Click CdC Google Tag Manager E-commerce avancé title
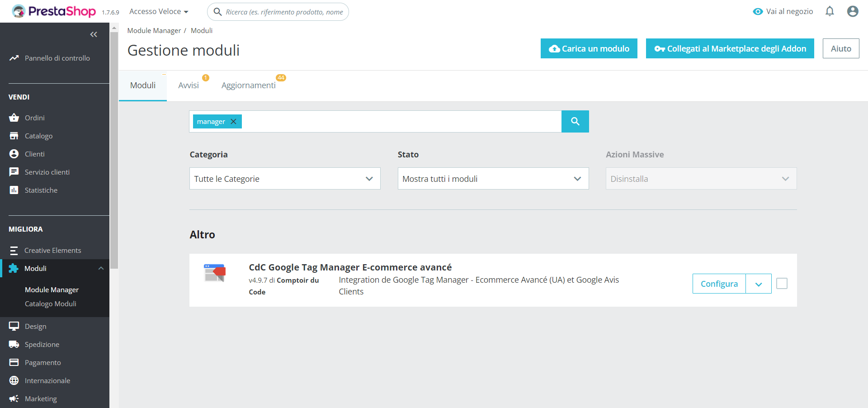Viewport: 868px width, 408px height. pos(350,267)
